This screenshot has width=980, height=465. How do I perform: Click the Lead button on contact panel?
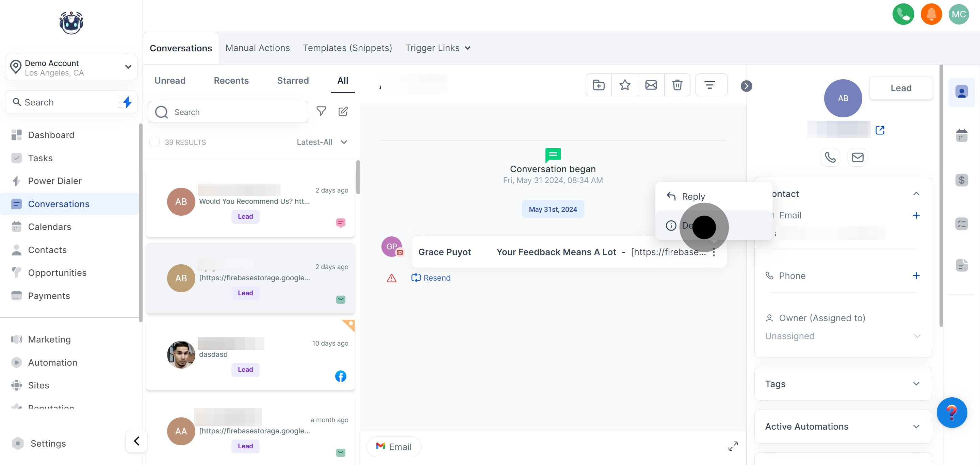(900, 88)
